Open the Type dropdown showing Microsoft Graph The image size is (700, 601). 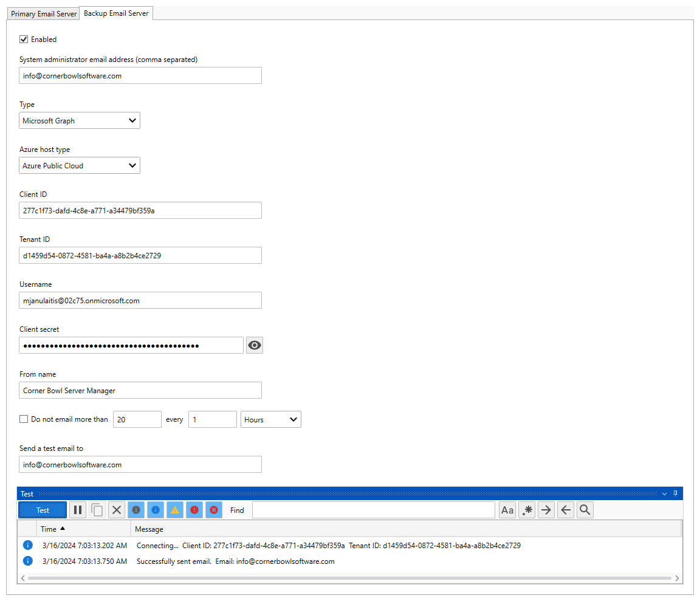(80, 120)
